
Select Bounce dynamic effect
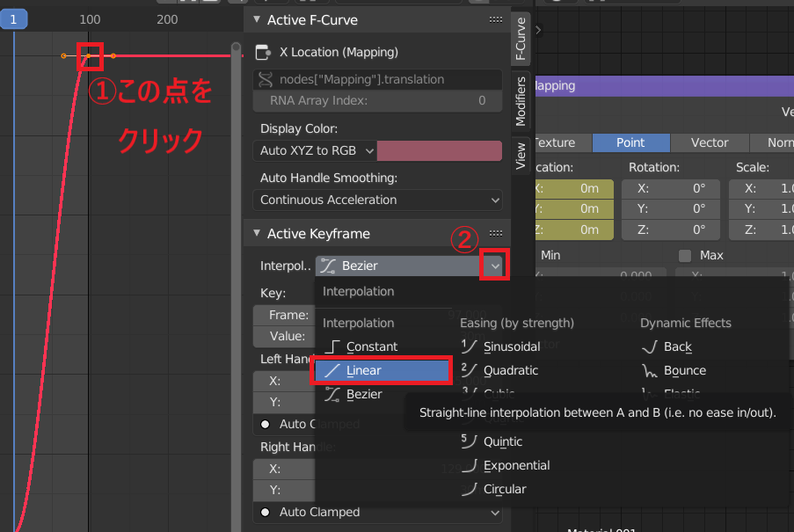point(685,370)
